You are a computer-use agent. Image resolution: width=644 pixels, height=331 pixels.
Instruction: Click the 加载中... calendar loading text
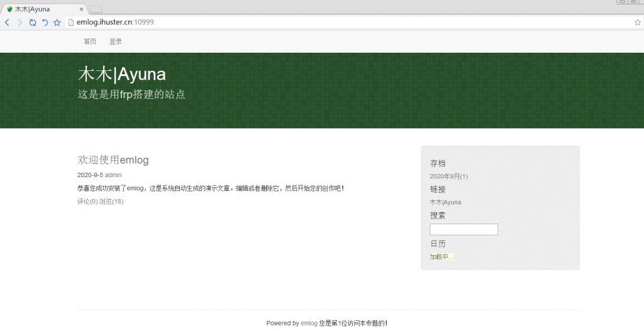pos(441,257)
